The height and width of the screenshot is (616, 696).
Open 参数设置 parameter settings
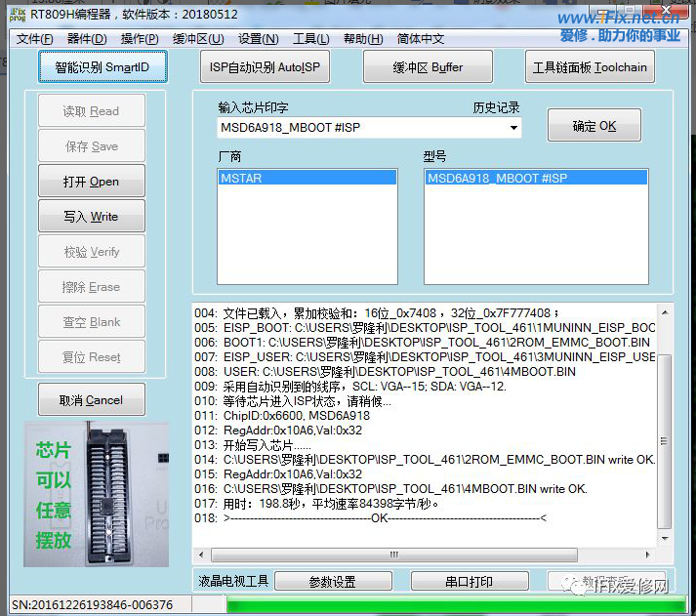332,582
